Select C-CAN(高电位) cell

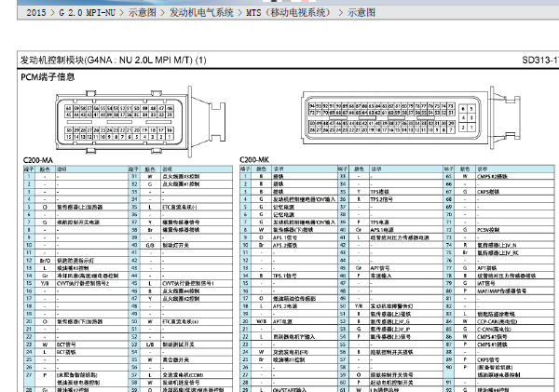pos(495,330)
